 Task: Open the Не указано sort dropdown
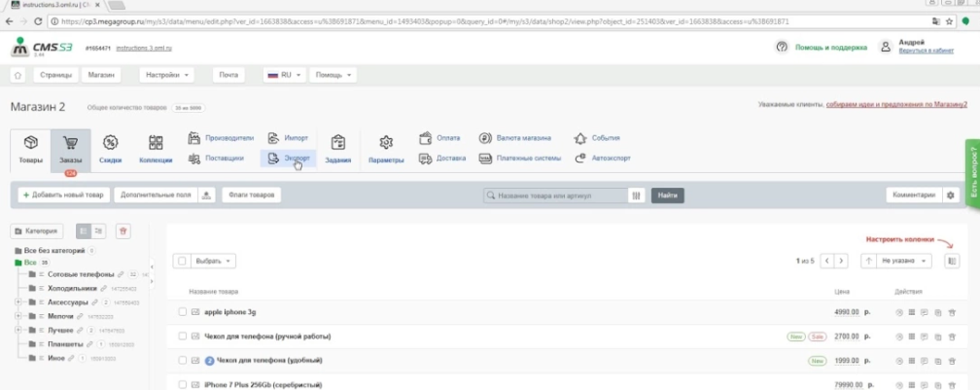point(905,261)
